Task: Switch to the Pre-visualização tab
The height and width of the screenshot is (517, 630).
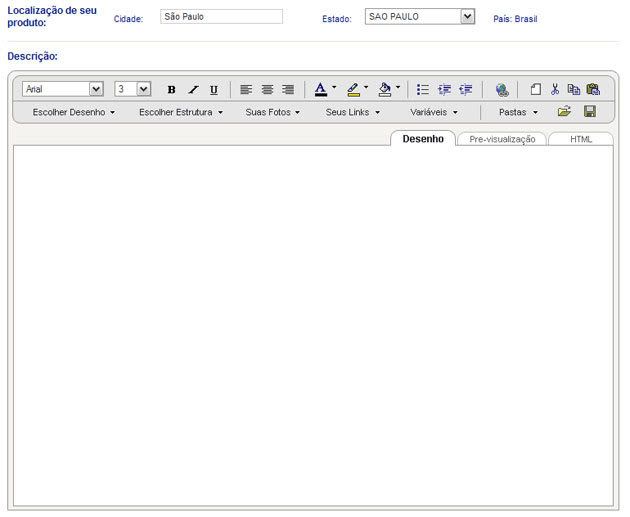Action: tap(502, 139)
